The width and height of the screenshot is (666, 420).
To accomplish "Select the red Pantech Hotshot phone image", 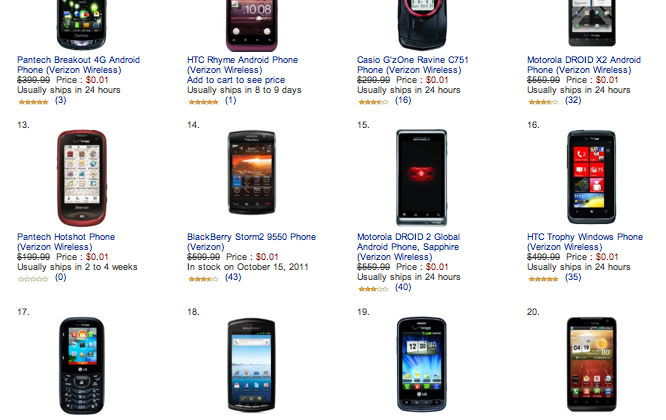I will point(82,178).
